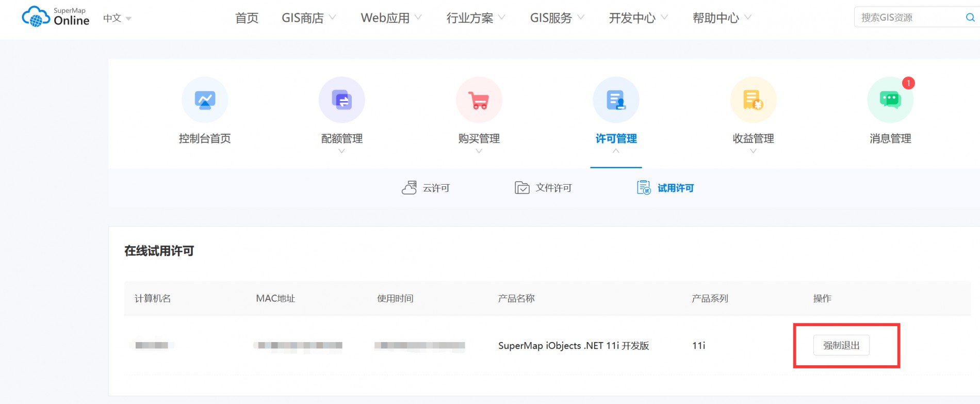Click the 强制退出 button
This screenshot has height=404, width=980.
[x=841, y=345]
